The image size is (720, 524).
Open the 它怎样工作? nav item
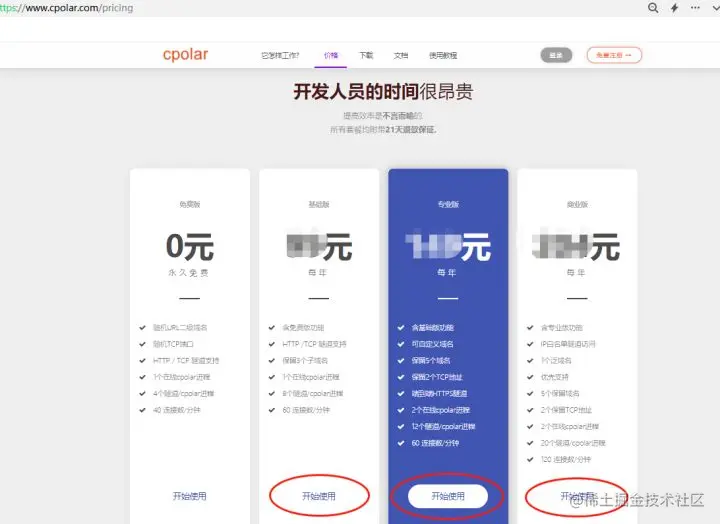tap(280, 56)
